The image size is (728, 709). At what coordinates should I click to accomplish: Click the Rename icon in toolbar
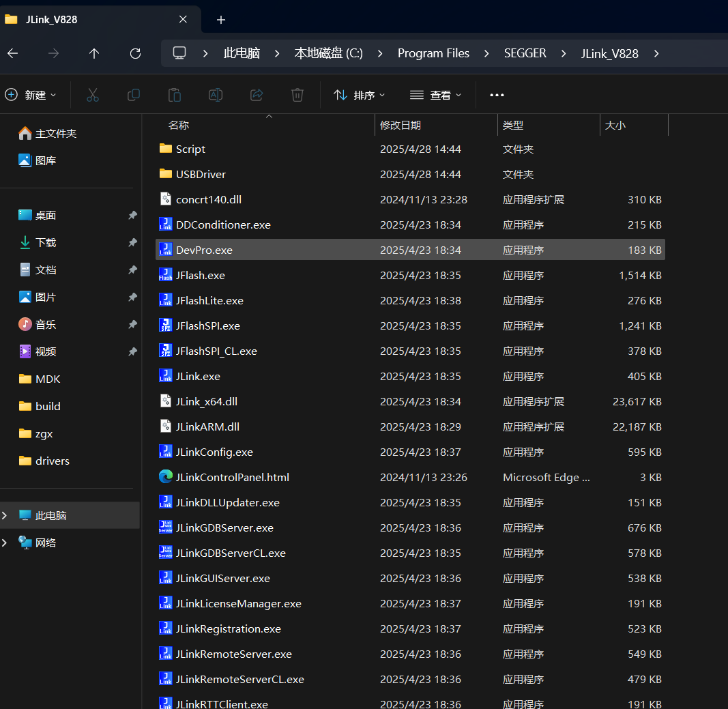[216, 95]
